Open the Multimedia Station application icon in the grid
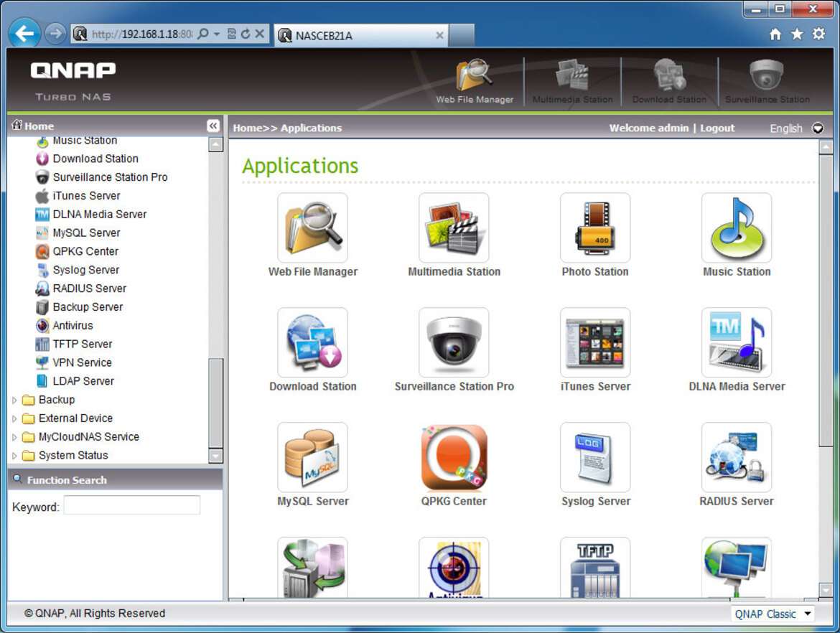 (454, 228)
